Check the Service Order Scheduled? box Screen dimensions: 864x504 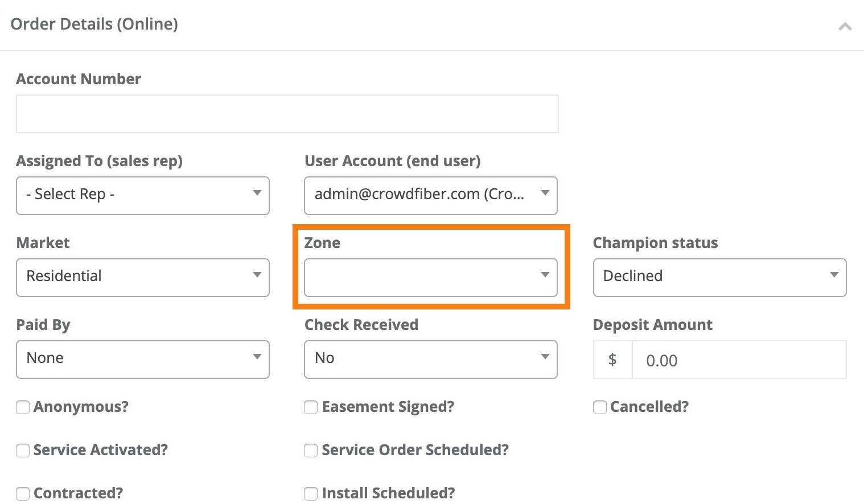tap(311, 451)
